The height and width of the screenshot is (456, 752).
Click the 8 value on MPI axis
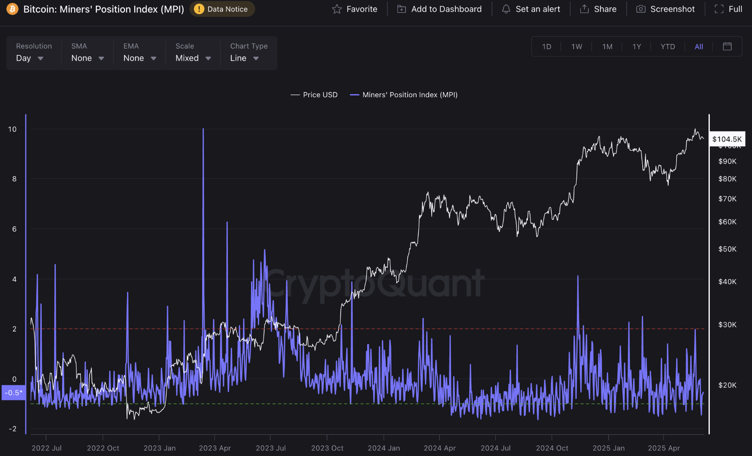pyautogui.click(x=14, y=179)
